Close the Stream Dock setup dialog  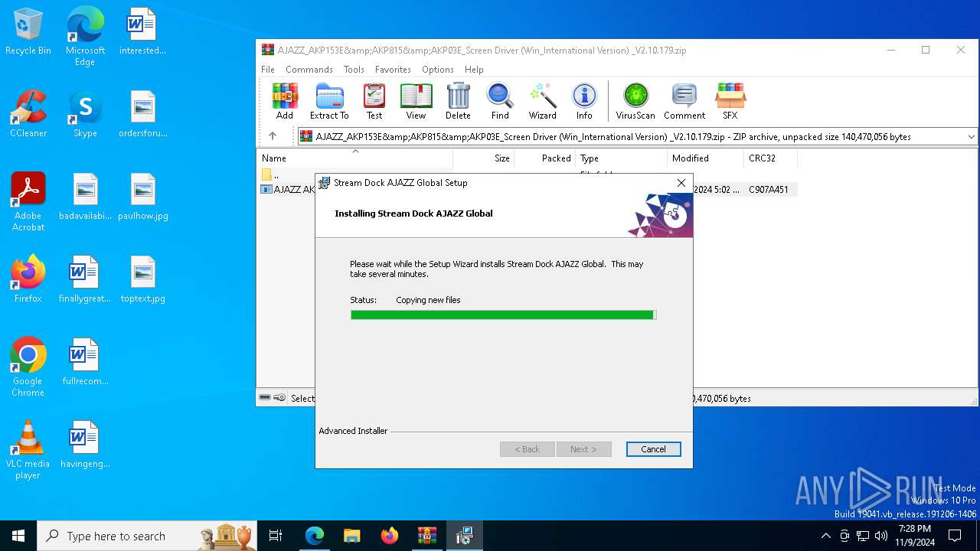(681, 183)
